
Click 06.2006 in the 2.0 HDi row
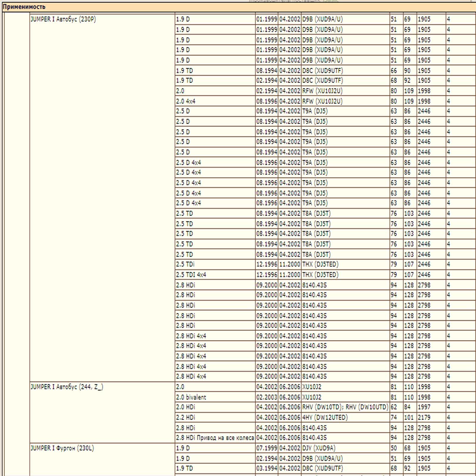pos(290,407)
